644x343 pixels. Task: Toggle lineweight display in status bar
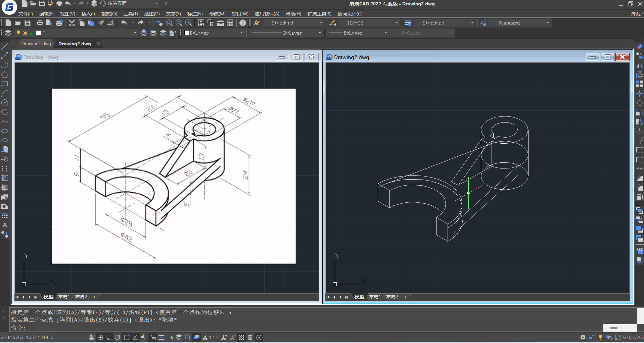[x=162, y=337]
